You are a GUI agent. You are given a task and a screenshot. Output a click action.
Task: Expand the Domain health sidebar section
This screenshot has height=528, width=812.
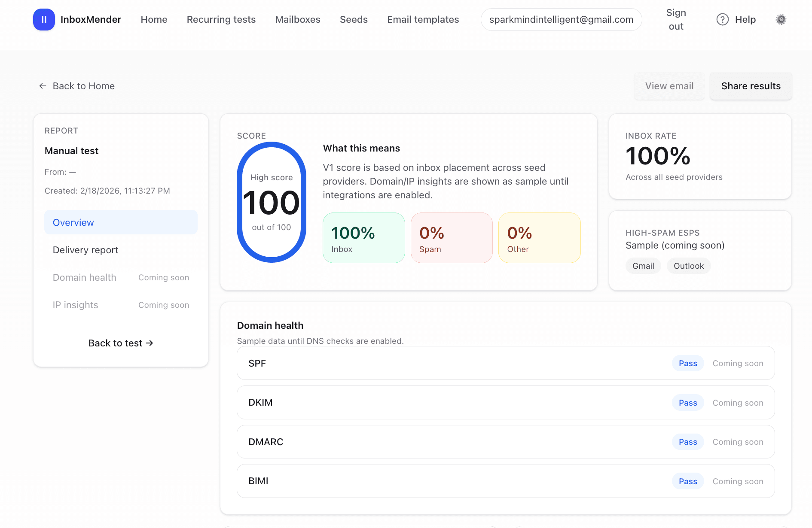84,277
